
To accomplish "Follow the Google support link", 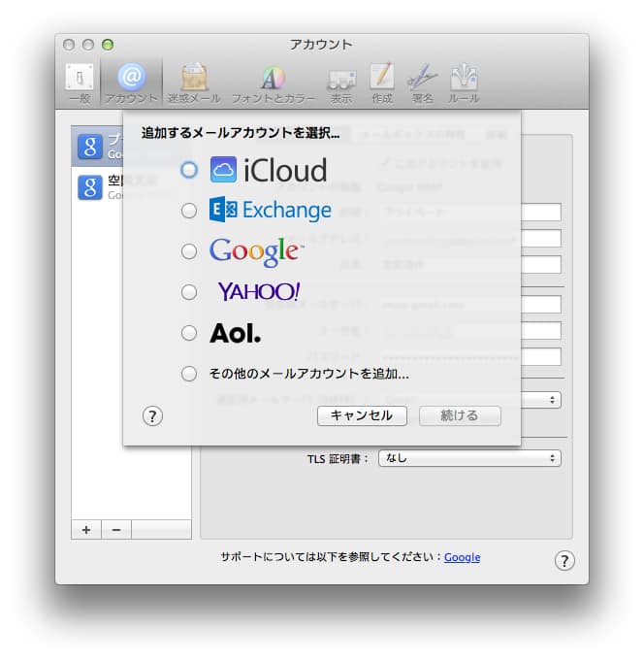I will click(462, 557).
